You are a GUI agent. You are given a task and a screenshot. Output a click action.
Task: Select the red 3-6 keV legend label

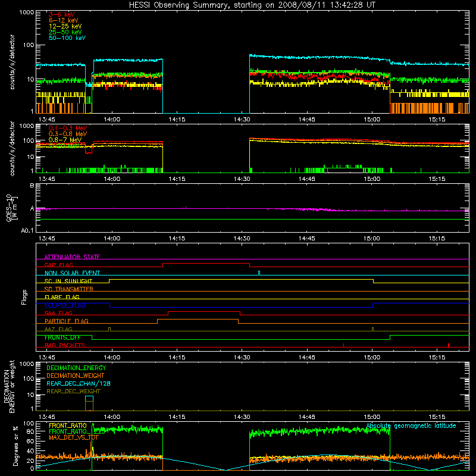coord(62,14)
